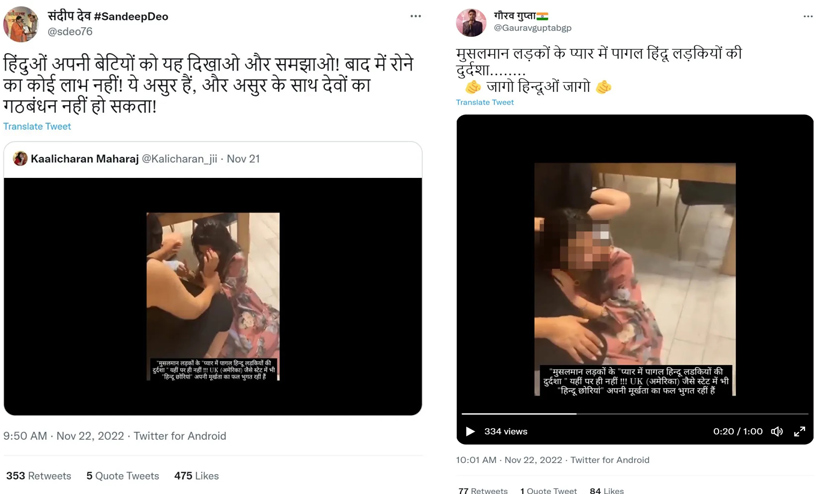Open the @Gauravguptabgp handle

pyautogui.click(x=532, y=28)
